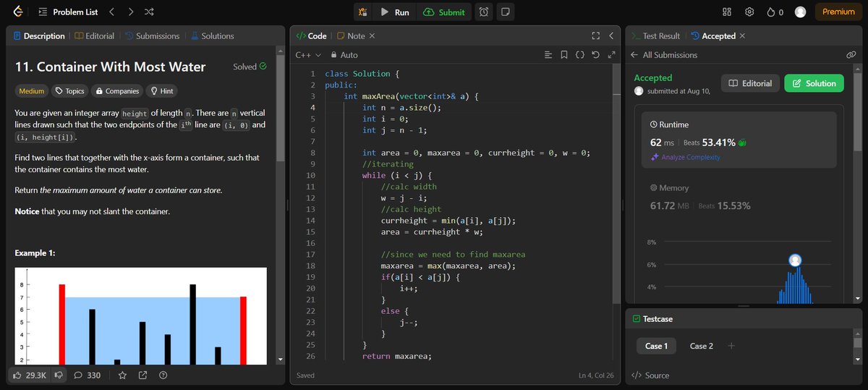868x390 pixels.
Task: Collapse the code panel chevron
Action: click(611, 35)
